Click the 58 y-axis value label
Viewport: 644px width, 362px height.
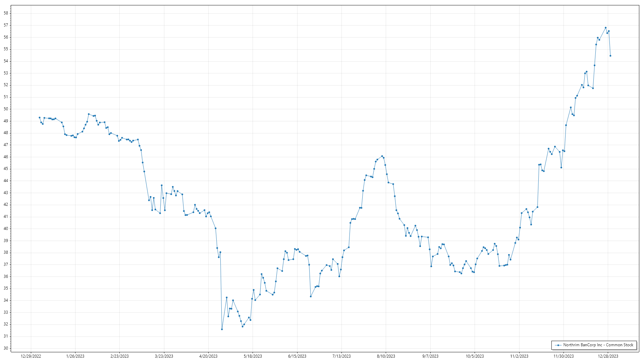pos(6,13)
